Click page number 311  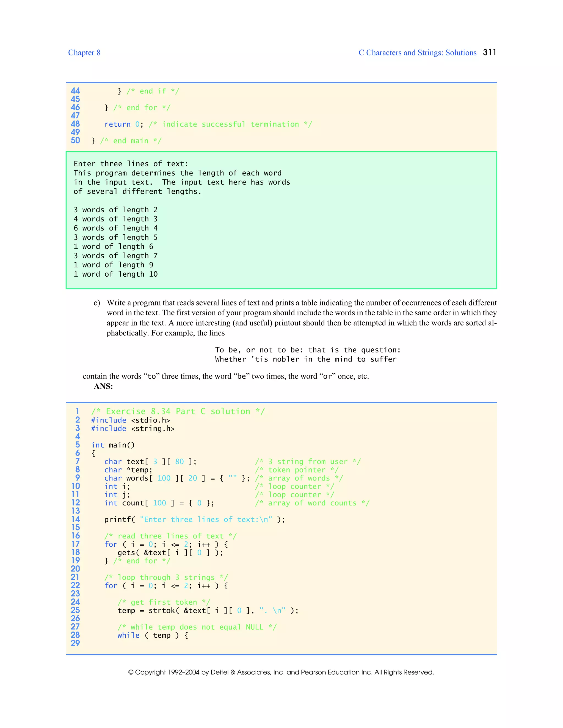(489, 52)
